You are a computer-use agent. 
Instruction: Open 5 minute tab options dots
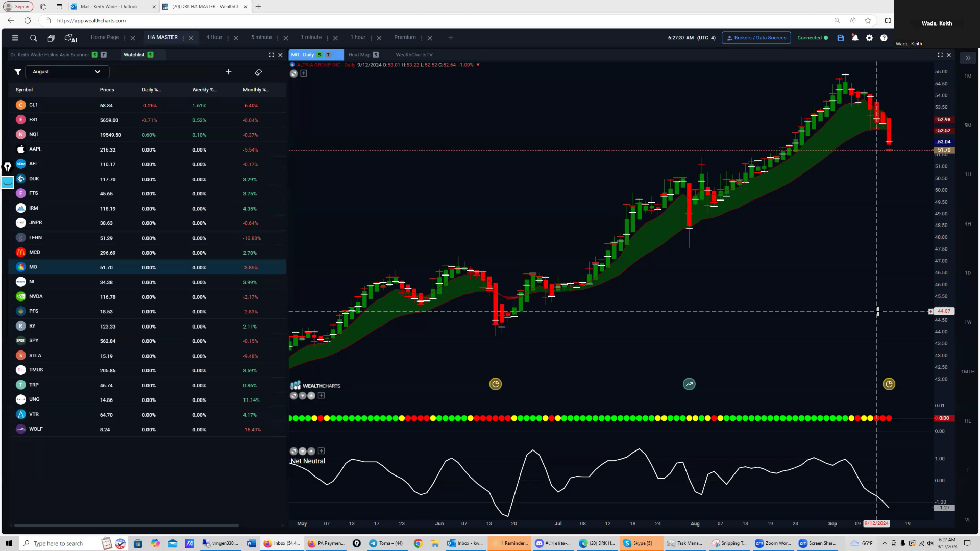pos(278,38)
